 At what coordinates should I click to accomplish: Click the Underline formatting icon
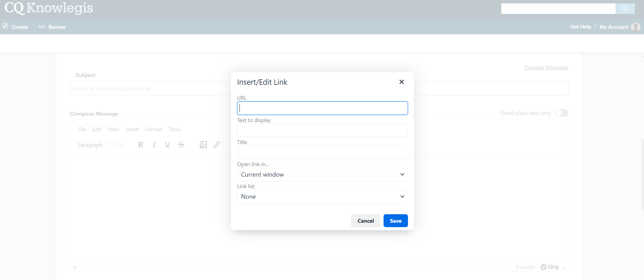167,145
